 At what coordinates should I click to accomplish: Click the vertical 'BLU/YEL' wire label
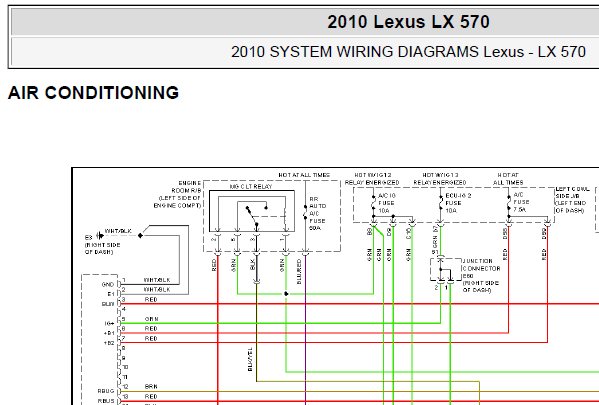point(250,359)
